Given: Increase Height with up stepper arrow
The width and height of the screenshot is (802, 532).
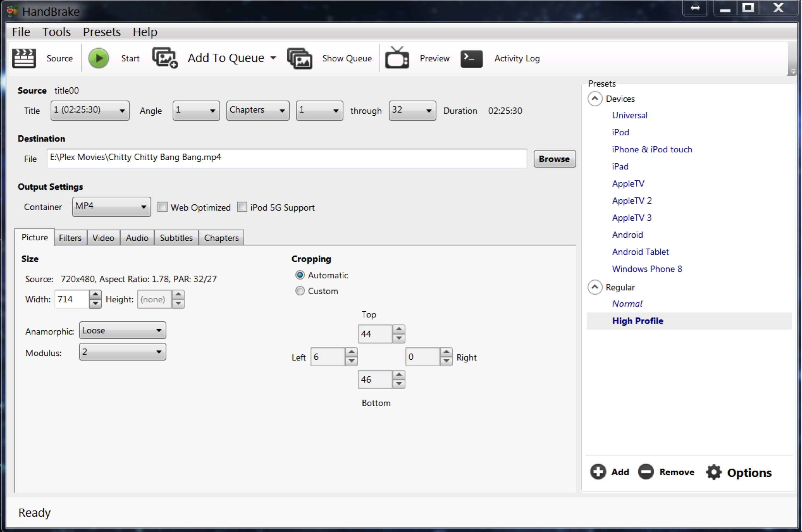Looking at the screenshot, I should click(x=178, y=294).
